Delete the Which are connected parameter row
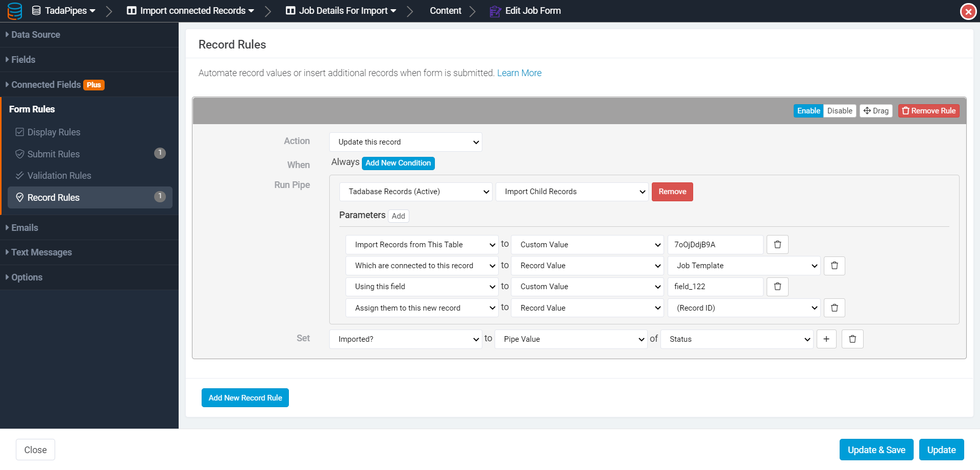This screenshot has width=980, height=470. click(835, 266)
